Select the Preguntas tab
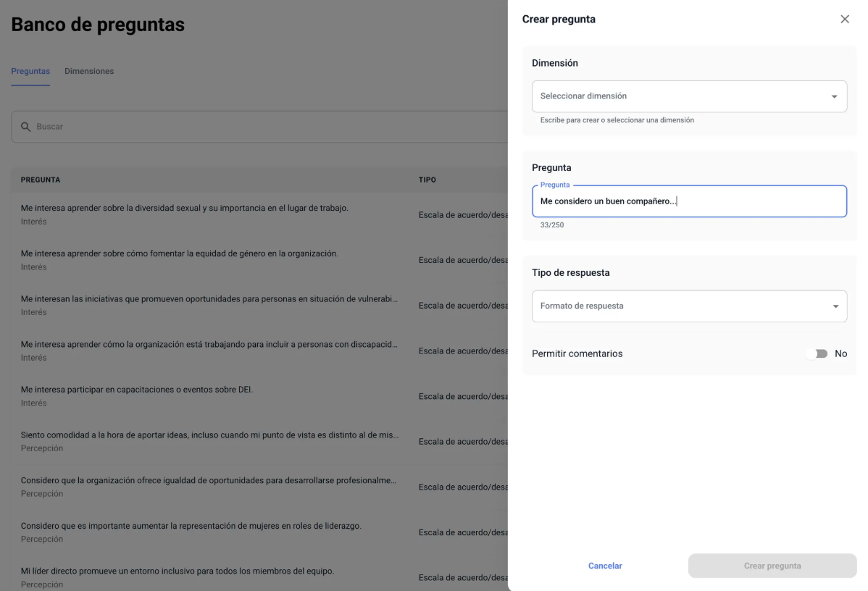The width and height of the screenshot is (868, 591). click(x=30, y=71)
